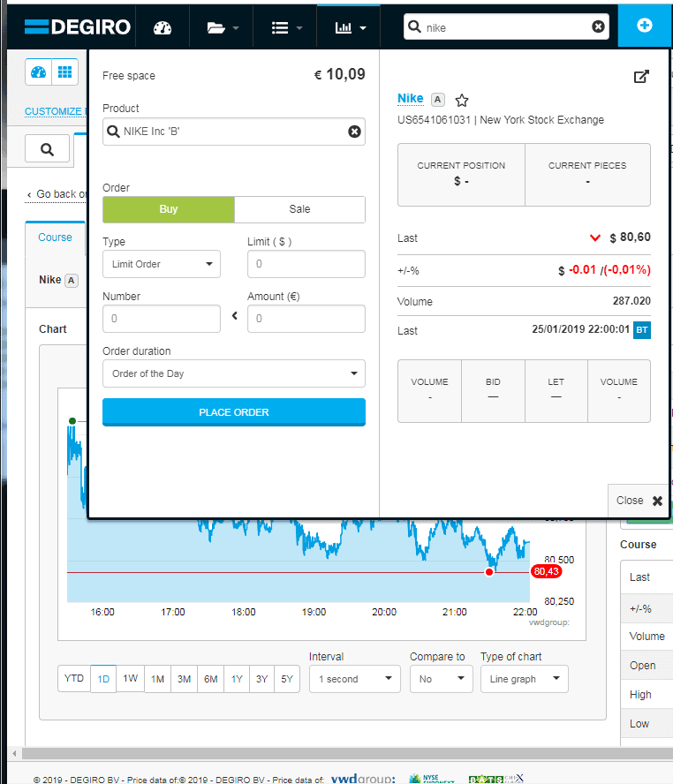Switch to grid view icon below logo

(65, 72)
